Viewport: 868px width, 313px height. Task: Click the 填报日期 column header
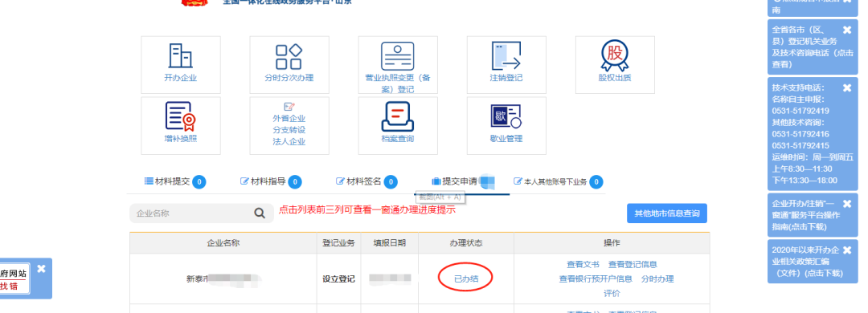[389, 242]
